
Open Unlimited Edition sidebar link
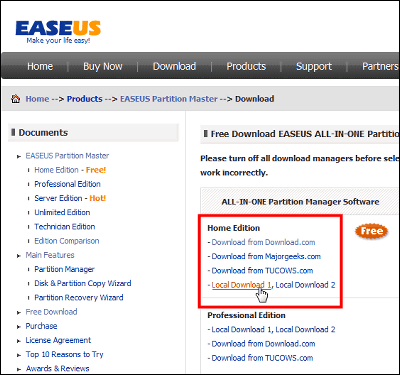pyautogui.click(x=62, y=212)
